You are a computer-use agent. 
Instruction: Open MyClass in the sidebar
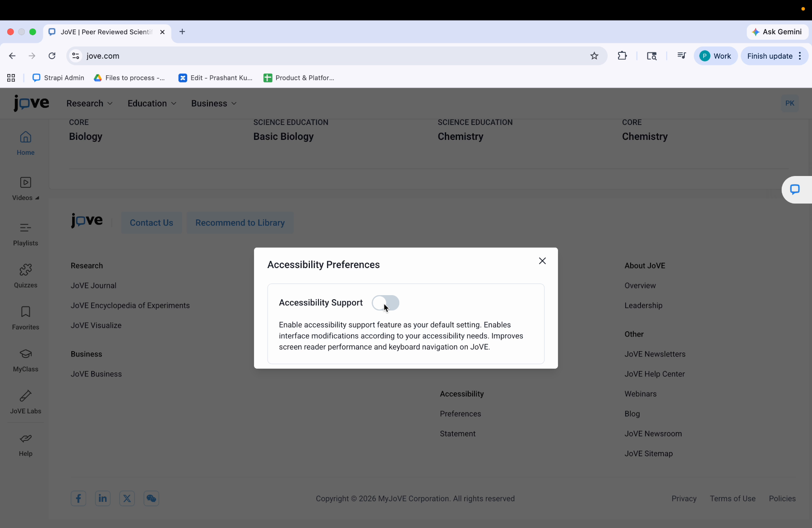(x=26, y=360)
